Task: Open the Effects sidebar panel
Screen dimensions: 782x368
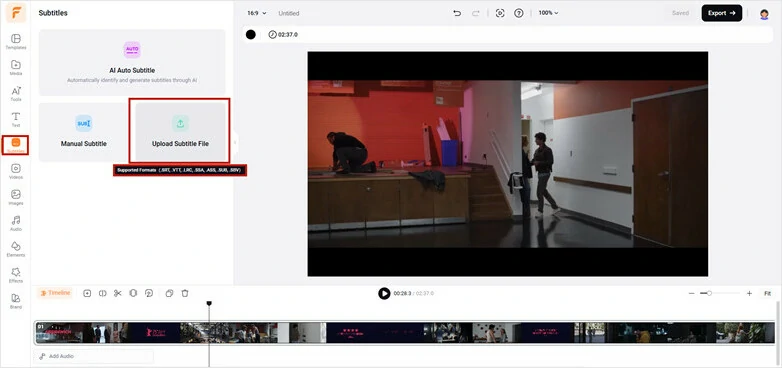Action: 15,275
